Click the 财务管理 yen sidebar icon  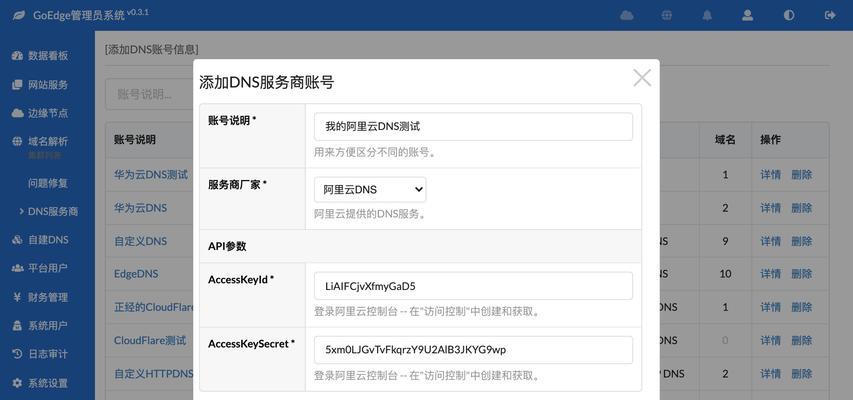(17, 297)
